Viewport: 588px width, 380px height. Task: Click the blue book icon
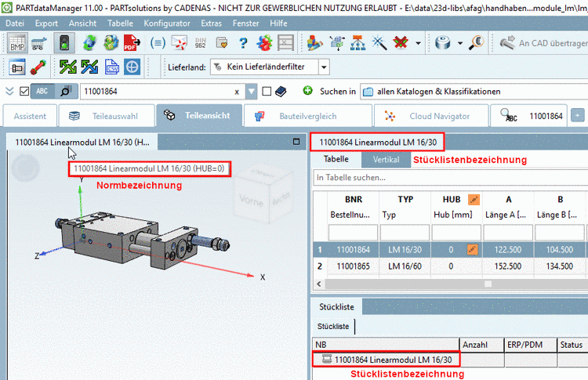click(x=281, y=92)
